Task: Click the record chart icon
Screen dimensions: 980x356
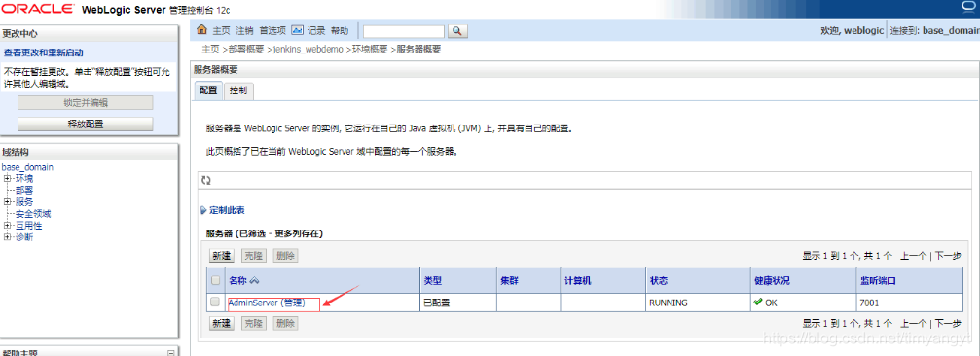Action: [x=298, y=30]
